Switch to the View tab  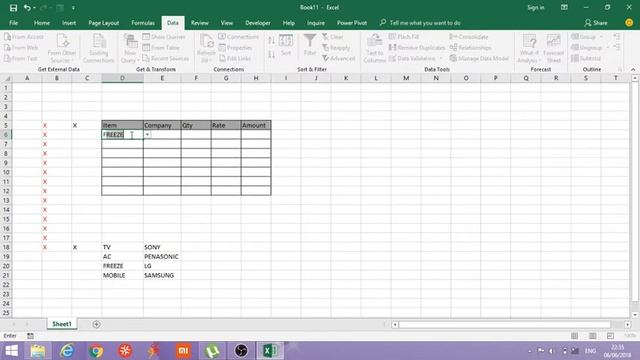click(227, 23)
